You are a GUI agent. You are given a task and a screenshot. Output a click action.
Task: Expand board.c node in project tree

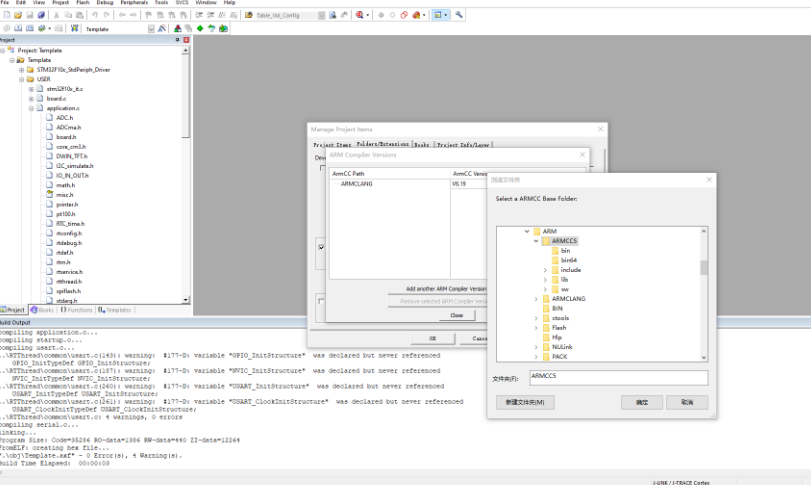click(x=31, y=99)
